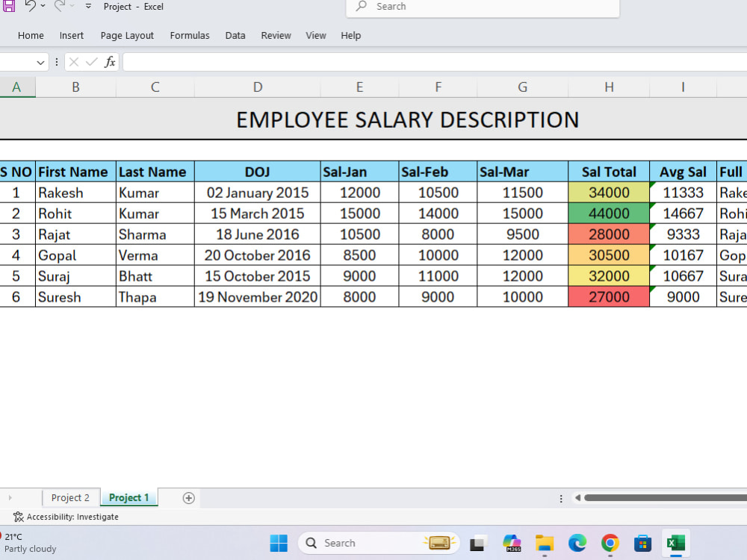Switch to the Project 1 sheet tab
747x560 pixels.
[129, 497]
